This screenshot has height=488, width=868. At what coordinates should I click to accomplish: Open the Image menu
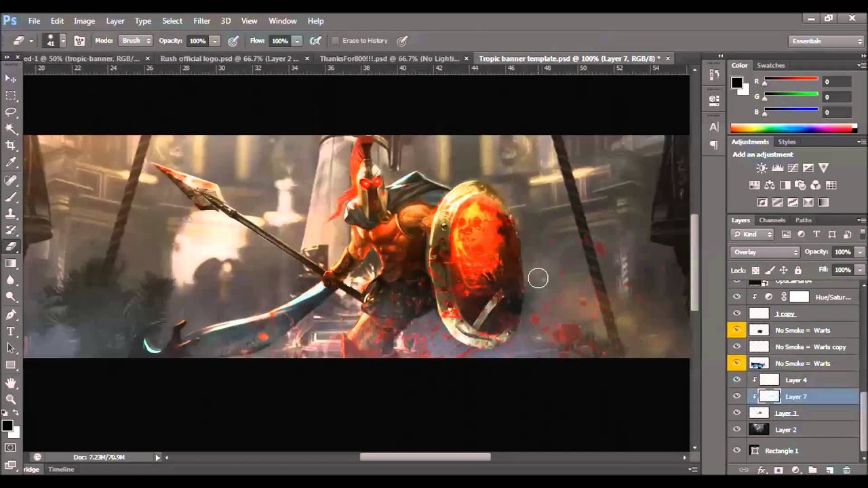84,21
